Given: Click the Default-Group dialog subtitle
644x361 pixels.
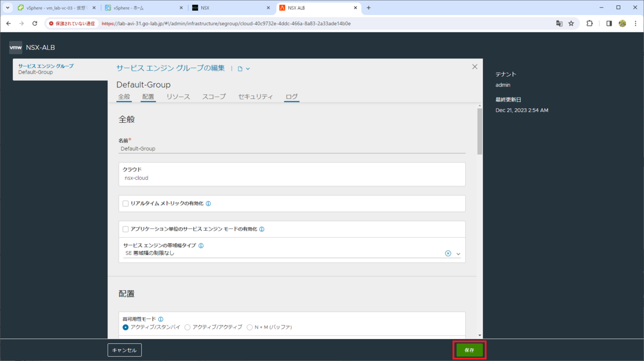Looking at the screenshot, I should click(x=143, y=85).
